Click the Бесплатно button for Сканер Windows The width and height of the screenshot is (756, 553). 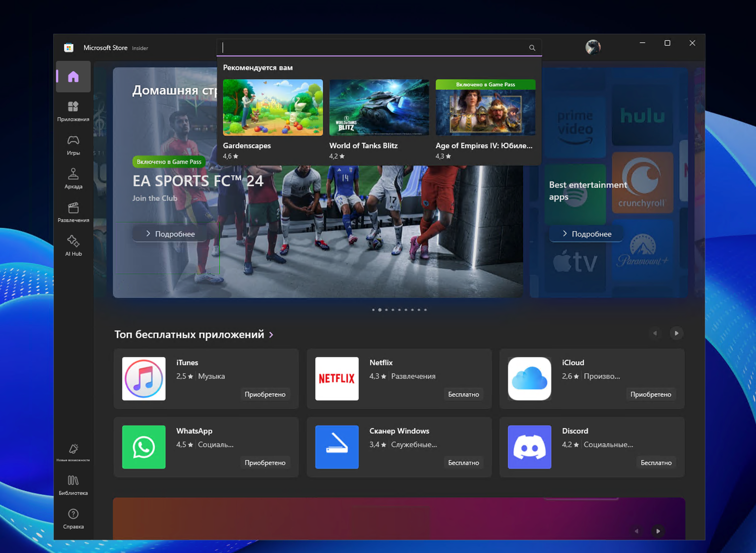pyautogui.click(x=464, y=463)
